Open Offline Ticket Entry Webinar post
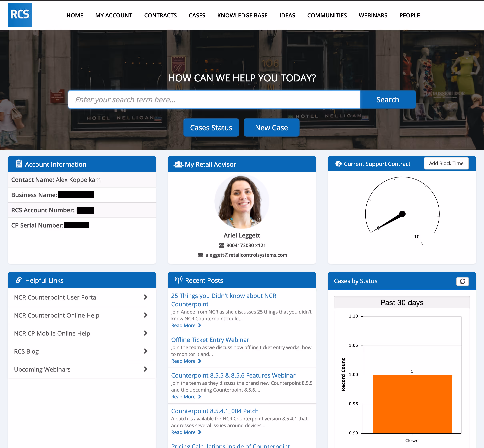484x448 pixels. point(210,340)
